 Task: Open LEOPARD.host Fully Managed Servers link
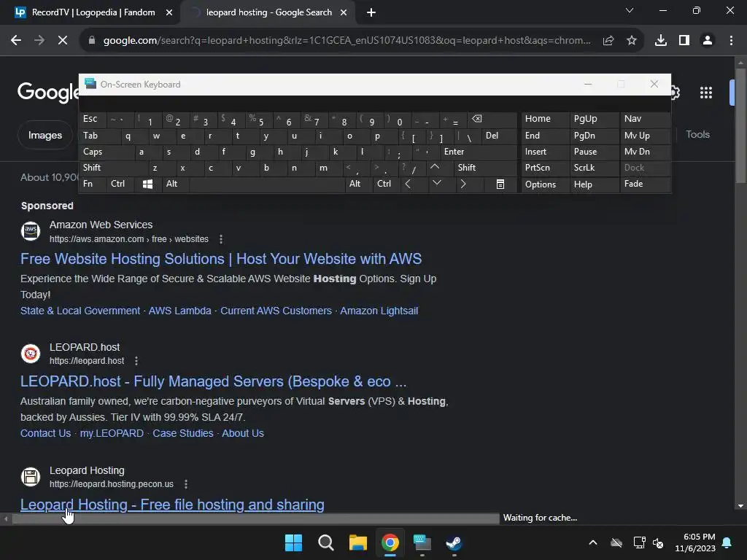pos(214,381)
